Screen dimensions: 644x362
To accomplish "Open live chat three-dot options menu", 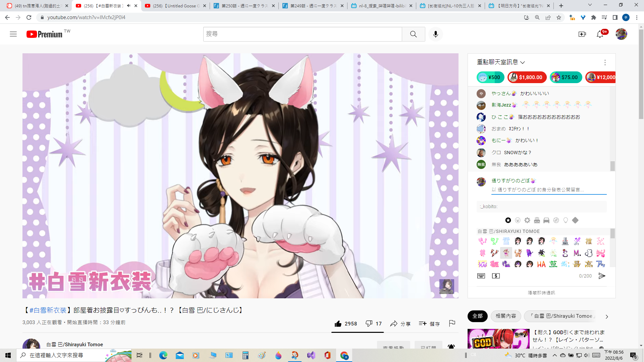I will (x=605, y=62).
